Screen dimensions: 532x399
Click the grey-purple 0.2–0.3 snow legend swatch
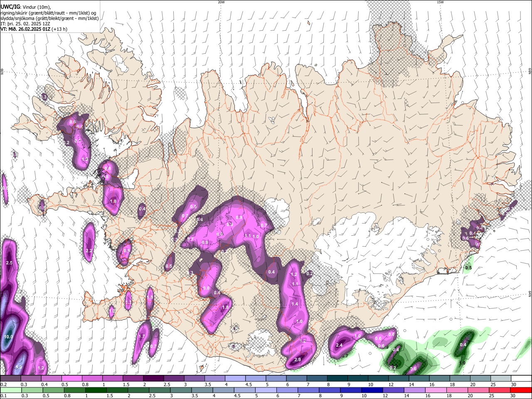pyautogui.click(x=10, y=378)
